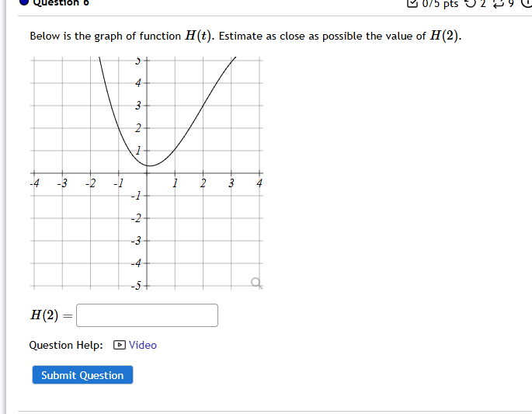Focus the H(2) answer input box
532x414 pixels.
click(147, 315)
